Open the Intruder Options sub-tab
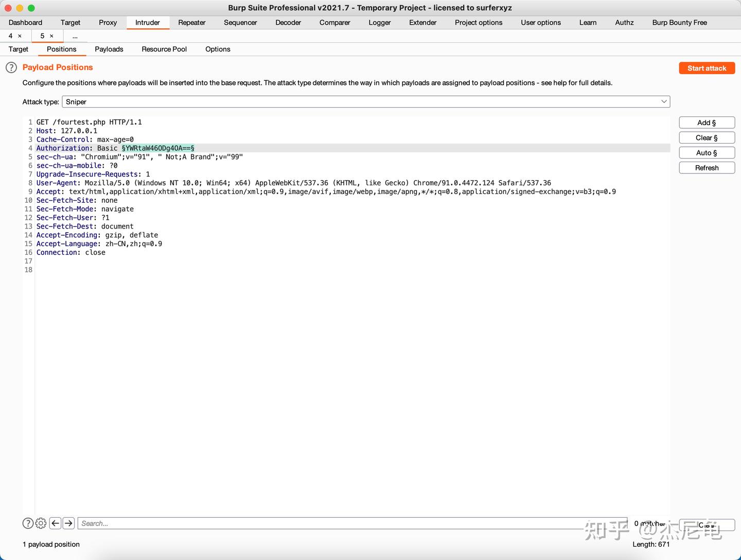This screenshot has width=741, height=560. [218, 49]
